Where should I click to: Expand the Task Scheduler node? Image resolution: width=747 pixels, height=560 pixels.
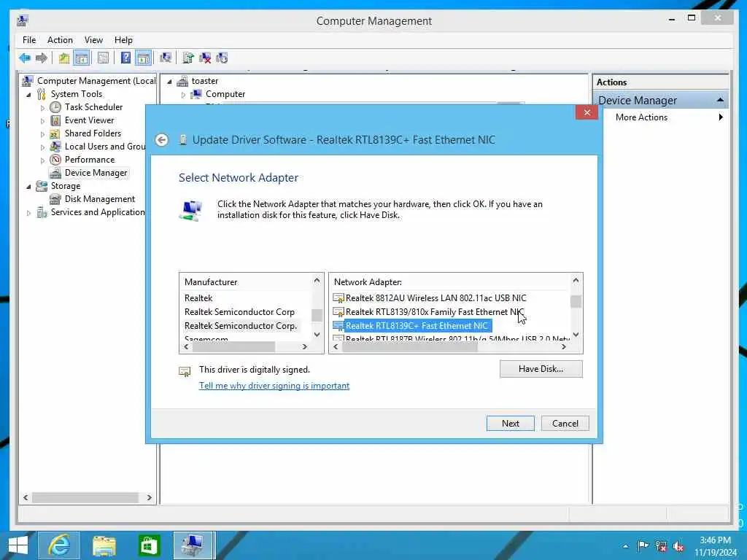coord(42,108)
